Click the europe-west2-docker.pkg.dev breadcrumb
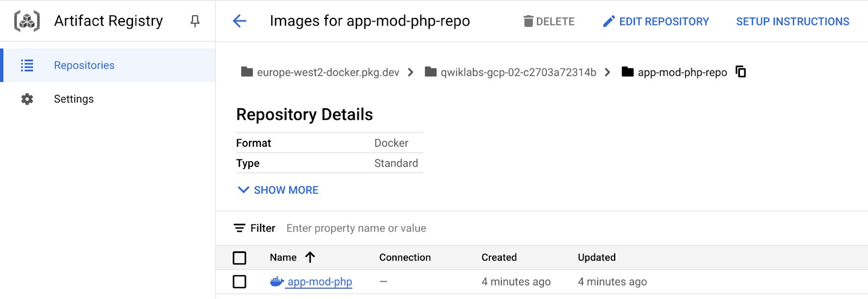 [x=328, y=73]
